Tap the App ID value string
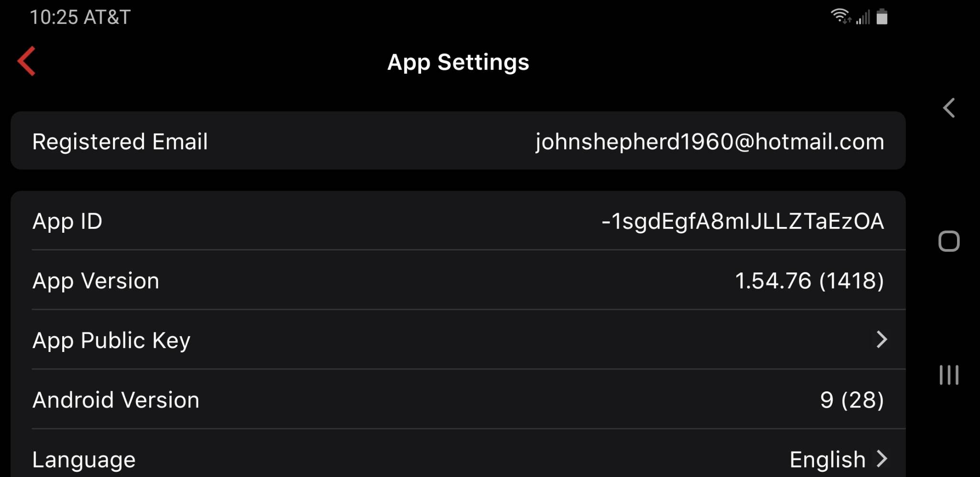 [743, 221]
